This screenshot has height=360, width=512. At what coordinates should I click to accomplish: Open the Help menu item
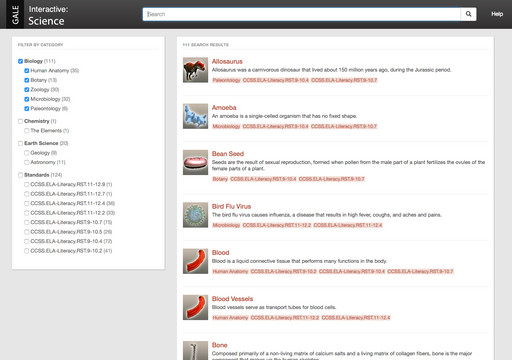coord(497,14)
